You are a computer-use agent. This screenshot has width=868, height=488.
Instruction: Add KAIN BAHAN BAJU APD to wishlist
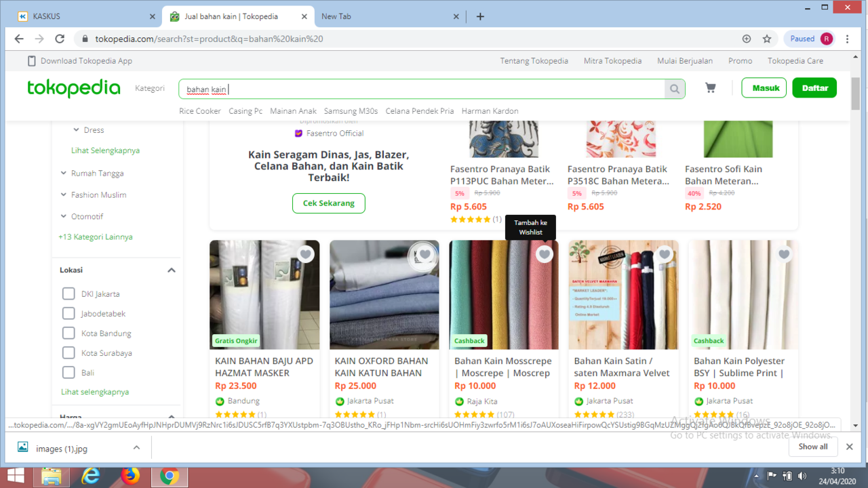click(305, 254)
